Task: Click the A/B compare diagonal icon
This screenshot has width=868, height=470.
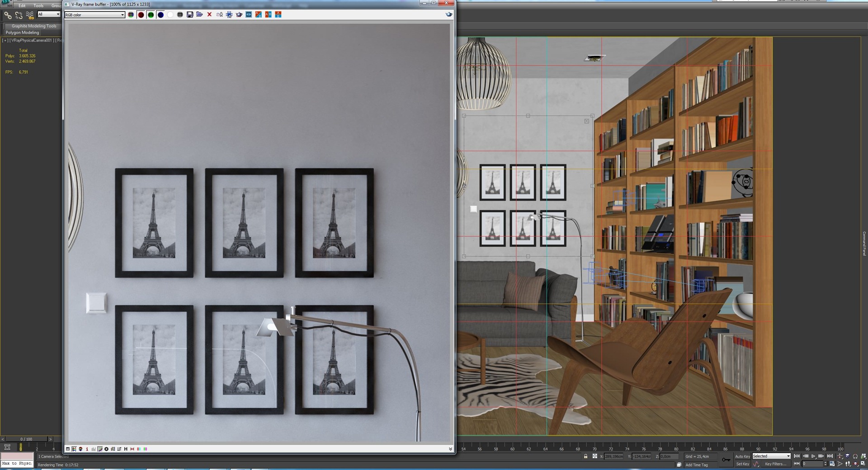Action: (259, 15)
